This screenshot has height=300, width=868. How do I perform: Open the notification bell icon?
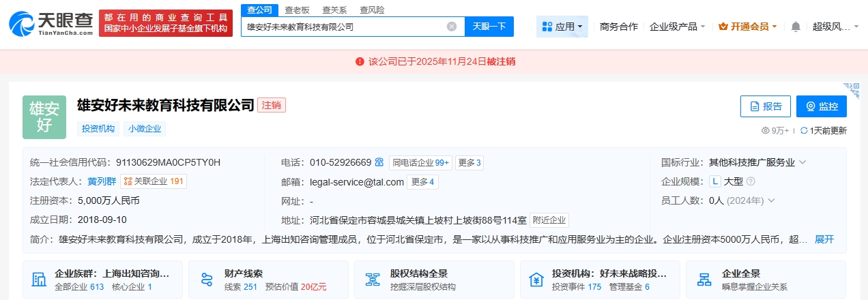click(x=796, y=27)
